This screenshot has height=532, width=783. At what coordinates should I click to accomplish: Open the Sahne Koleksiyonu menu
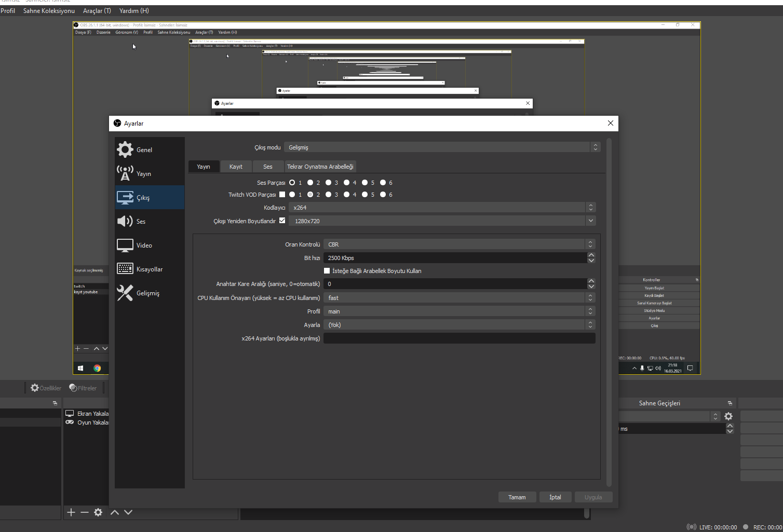coord(49,10)
